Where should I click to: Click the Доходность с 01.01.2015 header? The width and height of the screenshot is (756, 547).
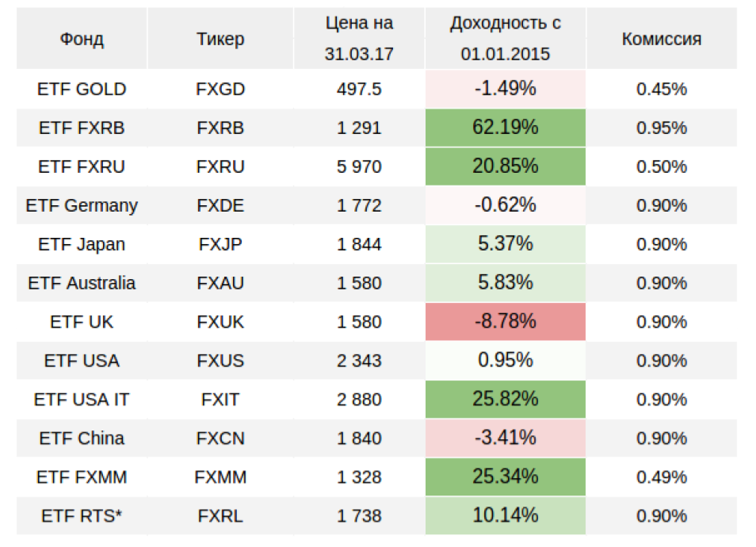pos(506,39)
